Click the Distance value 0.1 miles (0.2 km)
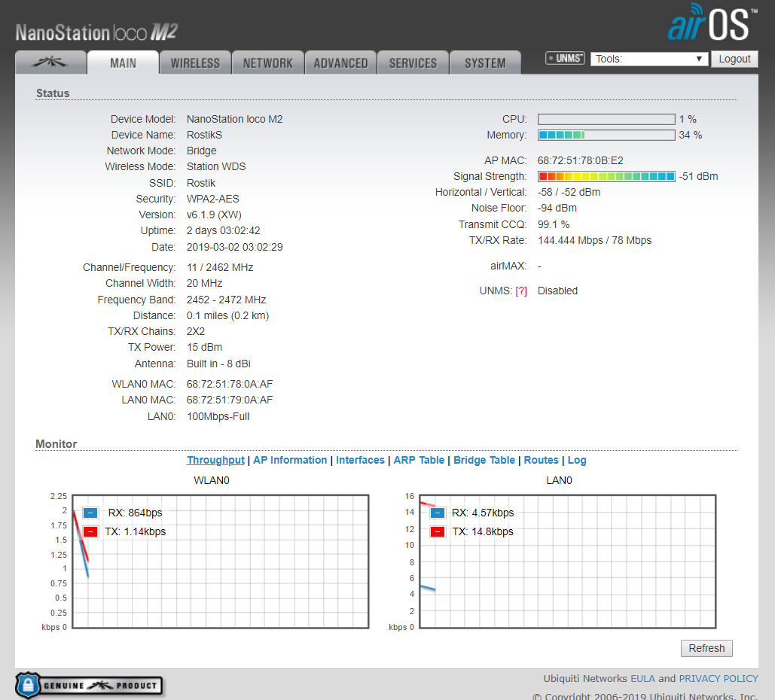 (228, 315)
